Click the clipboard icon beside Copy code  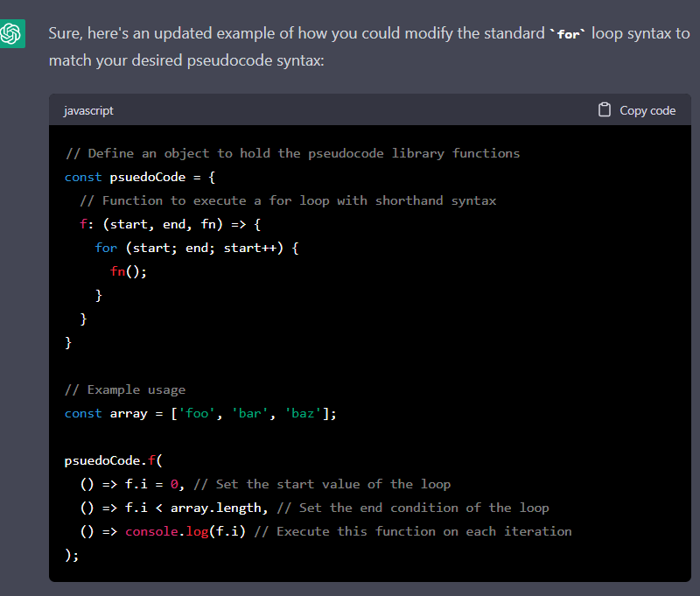[x=604, y=109]
